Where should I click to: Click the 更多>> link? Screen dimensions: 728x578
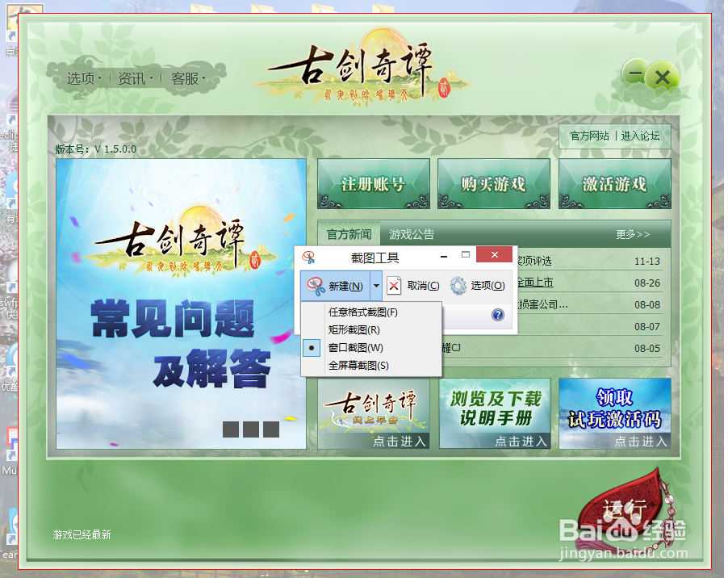633,234
